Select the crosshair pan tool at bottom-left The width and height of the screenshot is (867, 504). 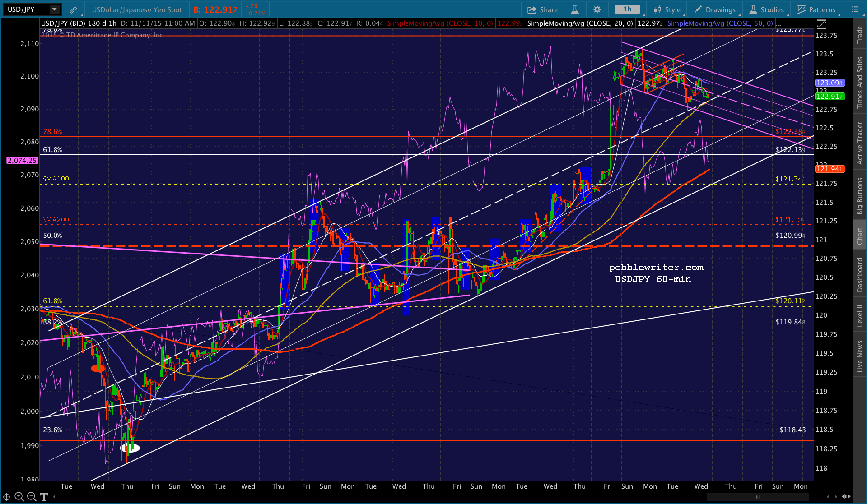[x=6, y=497]
